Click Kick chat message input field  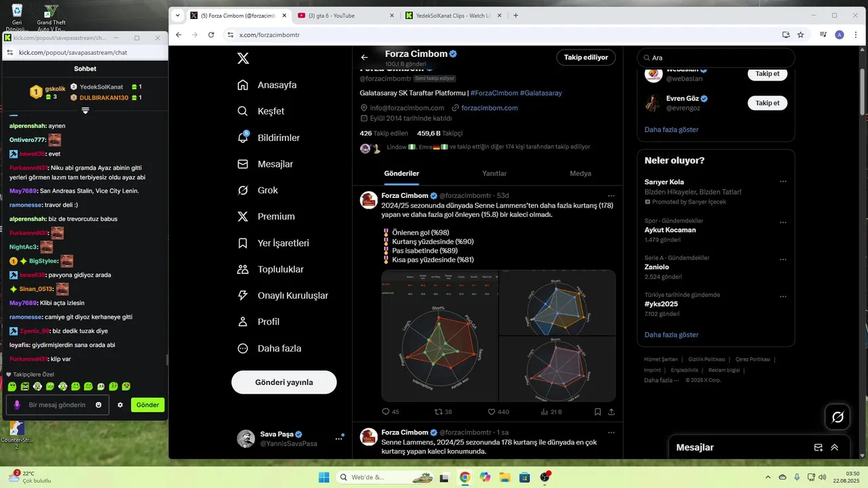57,405
